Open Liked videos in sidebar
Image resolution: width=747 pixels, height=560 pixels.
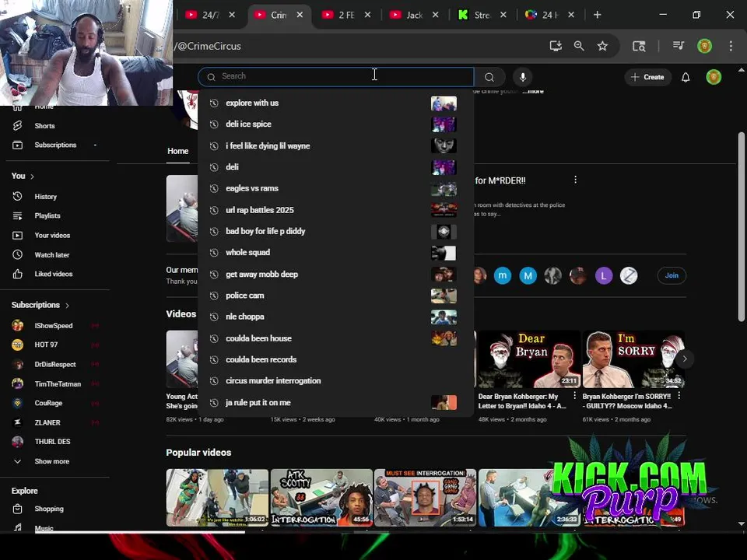click(54, 274)
